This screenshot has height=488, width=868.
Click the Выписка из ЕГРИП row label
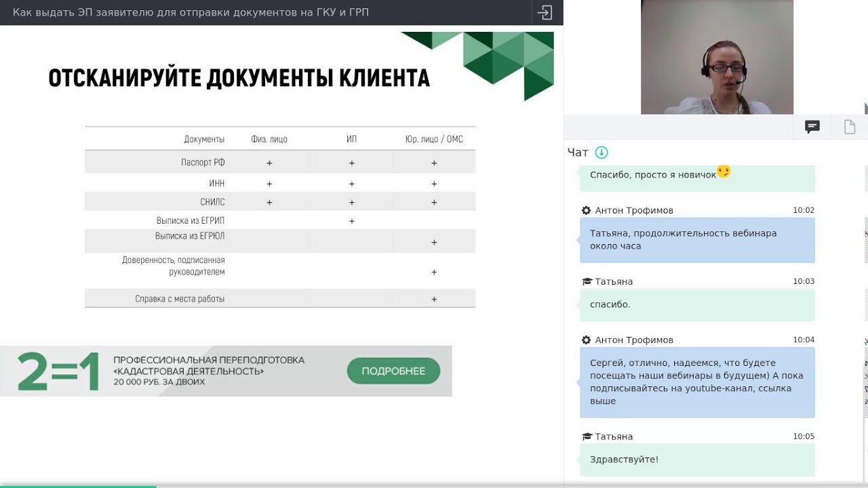click(191, 221)
